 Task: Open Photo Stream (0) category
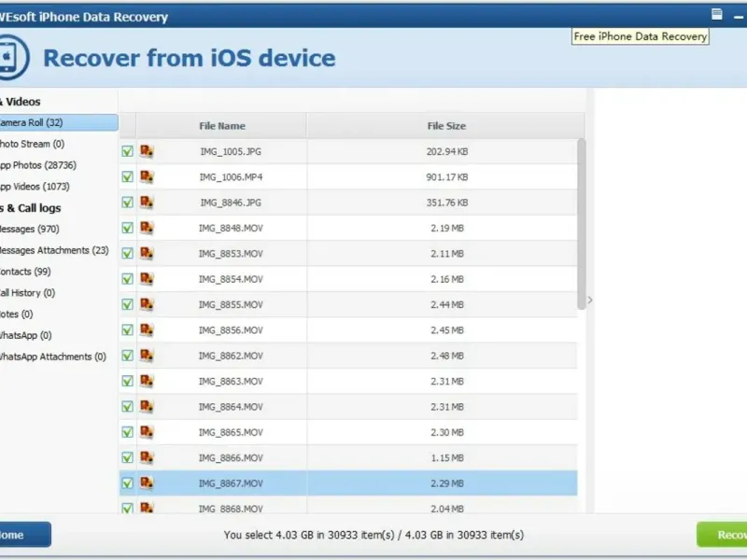pos(32,144)
